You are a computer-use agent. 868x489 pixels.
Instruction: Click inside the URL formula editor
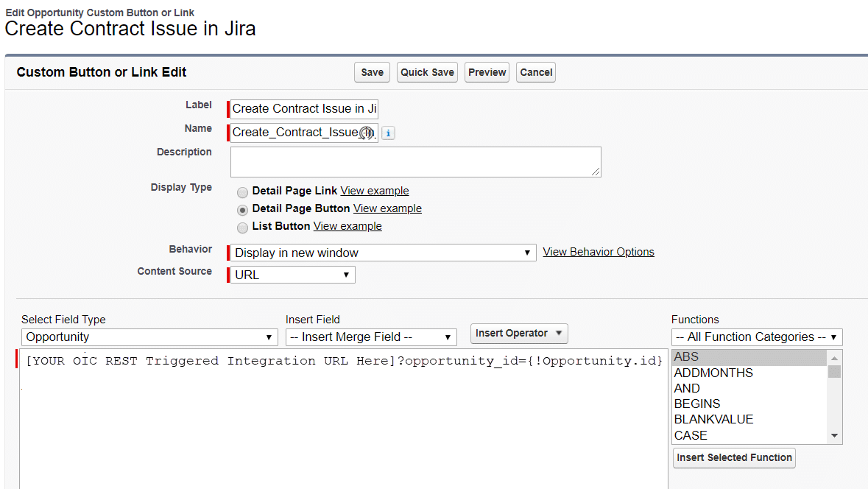click(x=344, y=418)
